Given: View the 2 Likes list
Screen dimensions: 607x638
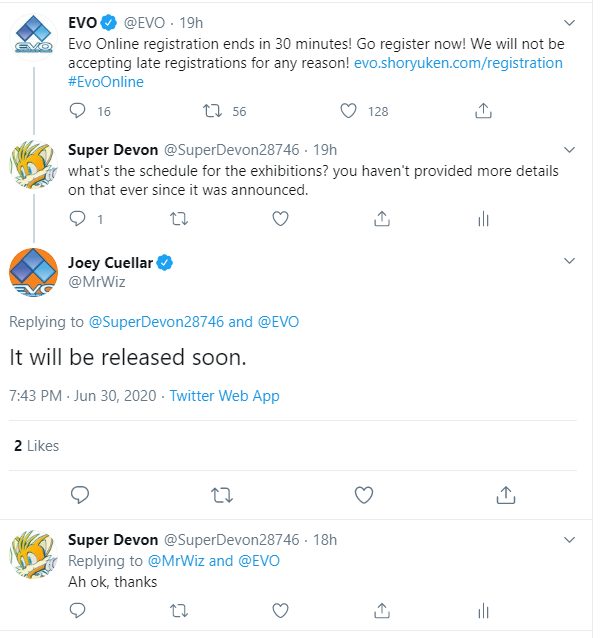Looking at the screenshot, I should click(37, 446).
